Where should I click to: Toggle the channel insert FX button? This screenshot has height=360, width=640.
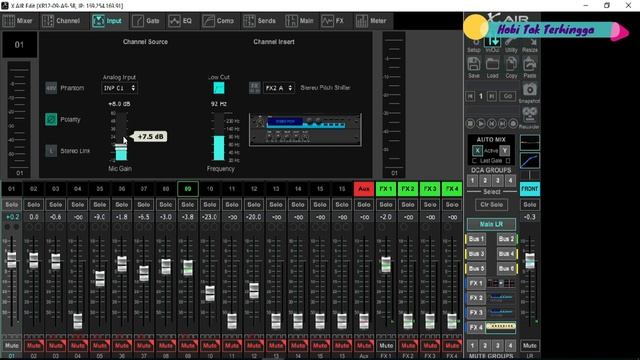point(255,88)
